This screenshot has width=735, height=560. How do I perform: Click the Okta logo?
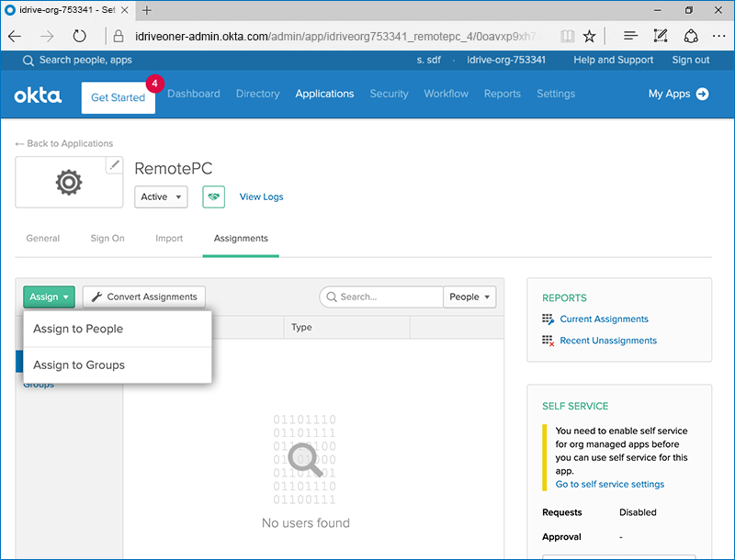38,95
